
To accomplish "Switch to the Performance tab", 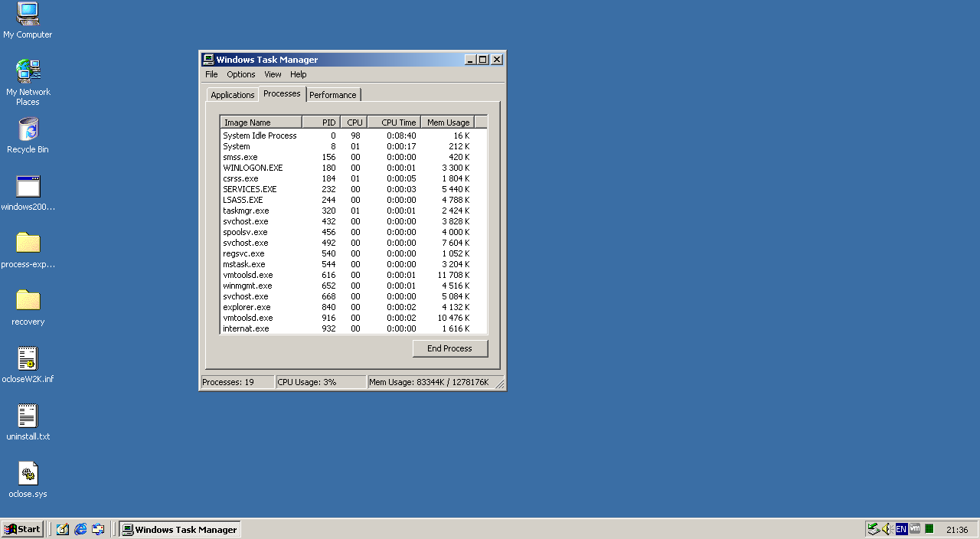I will (333, 95).
